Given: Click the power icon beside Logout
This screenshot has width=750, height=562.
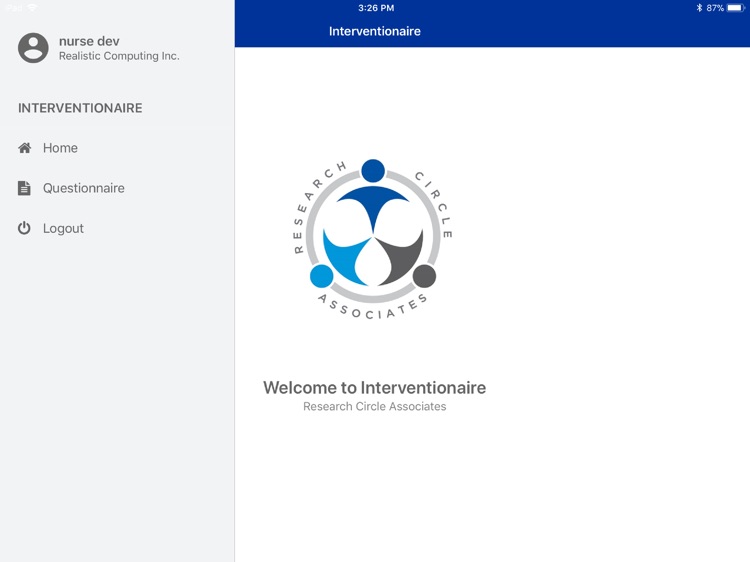Looking at the screenshot, I should pos(24,228).
